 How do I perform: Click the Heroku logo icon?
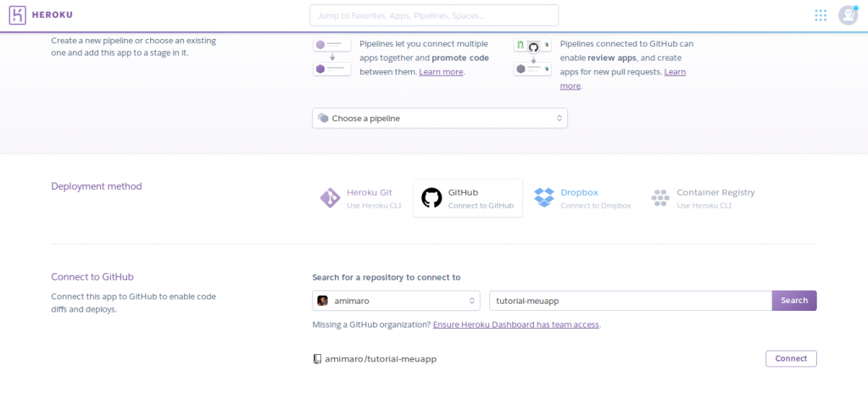18,15
